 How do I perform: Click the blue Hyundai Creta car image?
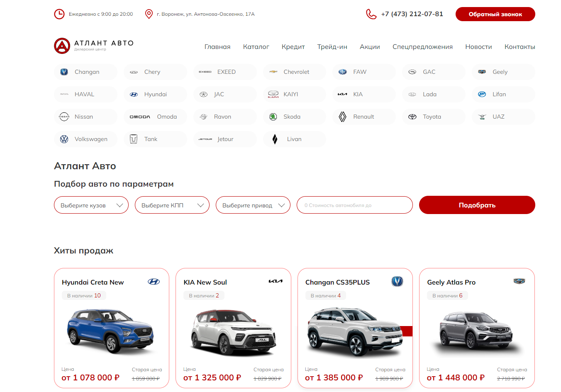point(111,331)
